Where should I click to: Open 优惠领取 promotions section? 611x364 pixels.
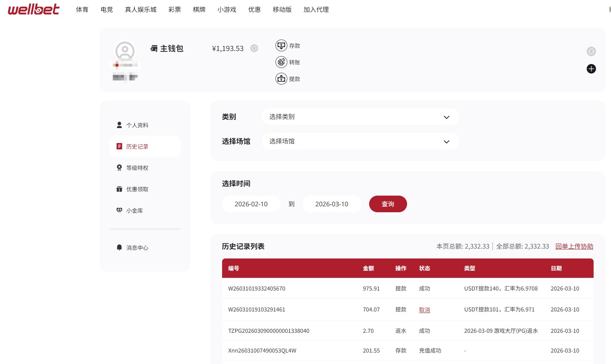(137, 189)
